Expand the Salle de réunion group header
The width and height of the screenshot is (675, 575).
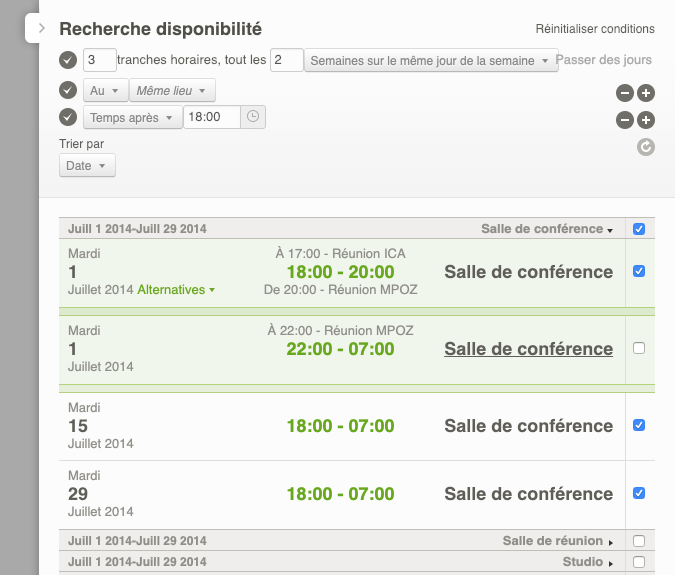(x=558, y=541)
